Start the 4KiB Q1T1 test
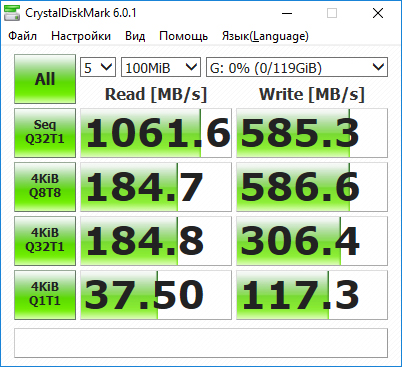Image resolution: width=402 pixels, height=367 pixels. click(45, 295)
